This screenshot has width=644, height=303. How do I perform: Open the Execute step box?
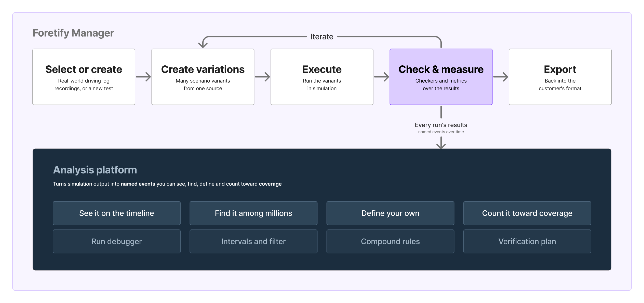click(322, 77)
